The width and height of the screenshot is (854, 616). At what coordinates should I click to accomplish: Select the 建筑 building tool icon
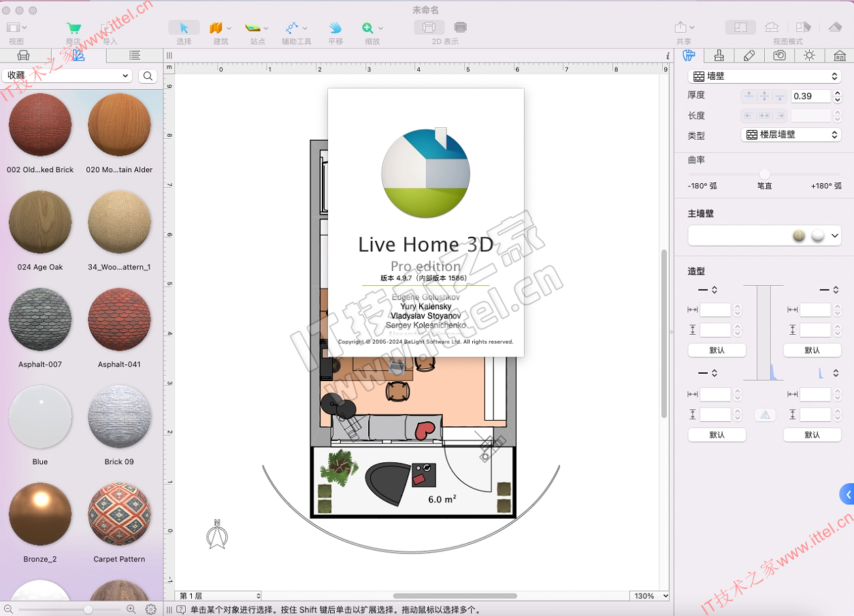click(216, 28)
